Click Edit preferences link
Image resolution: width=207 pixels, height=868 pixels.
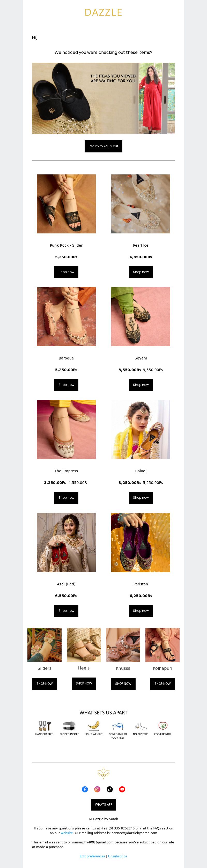click(92, 856)
